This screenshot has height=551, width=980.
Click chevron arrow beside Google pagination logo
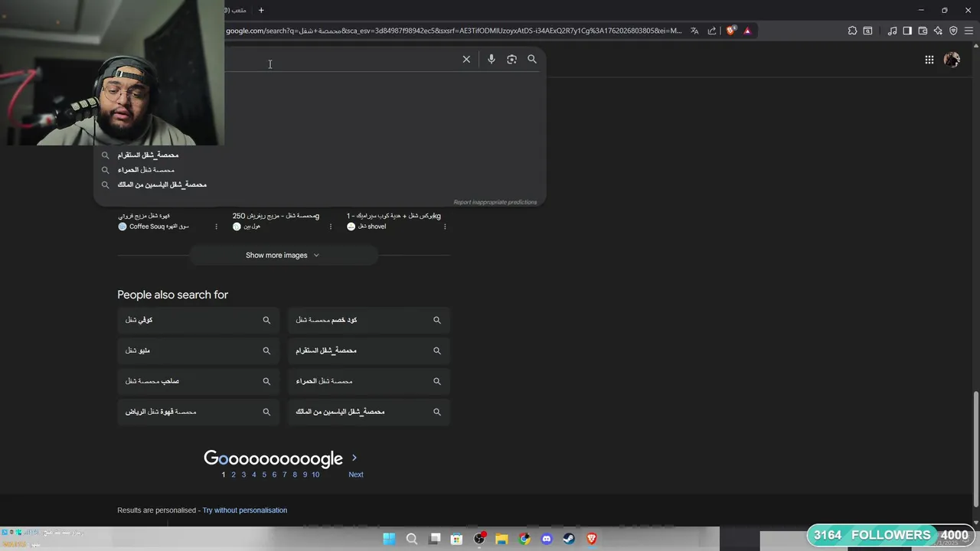tap(354, 458)
